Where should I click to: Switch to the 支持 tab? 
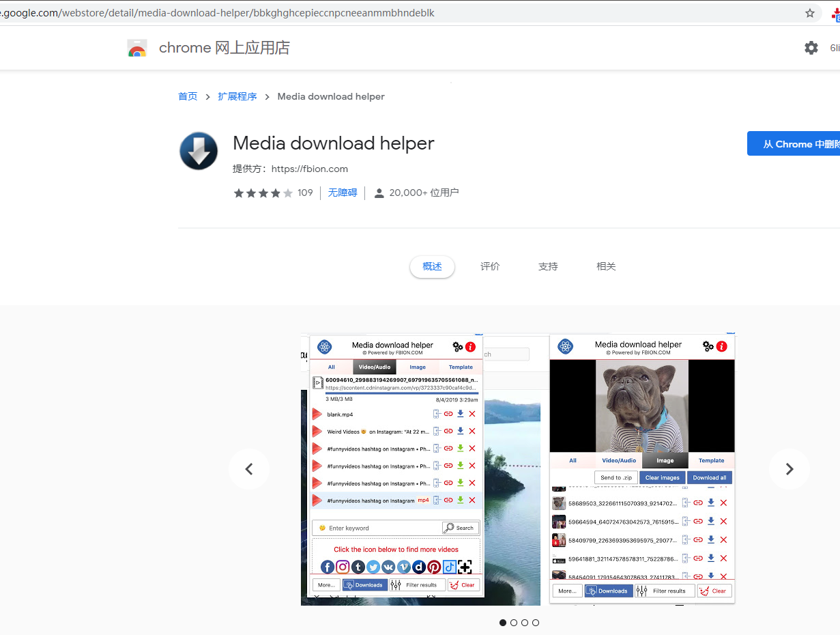point(548,266)
